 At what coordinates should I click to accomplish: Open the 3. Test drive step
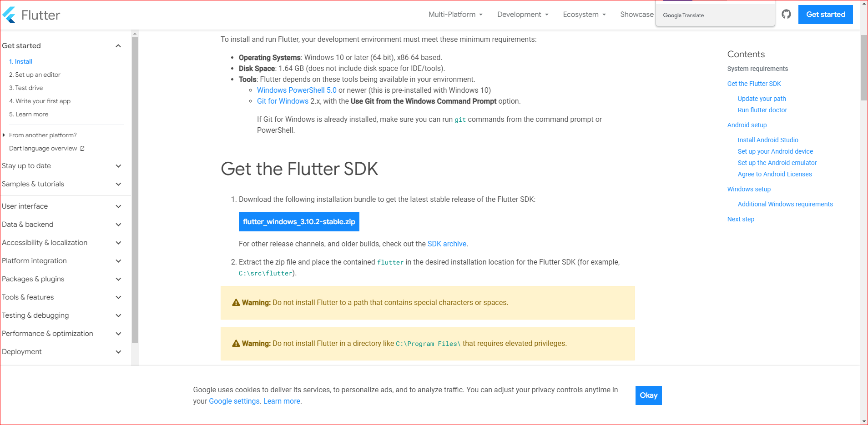click(26, 88)
